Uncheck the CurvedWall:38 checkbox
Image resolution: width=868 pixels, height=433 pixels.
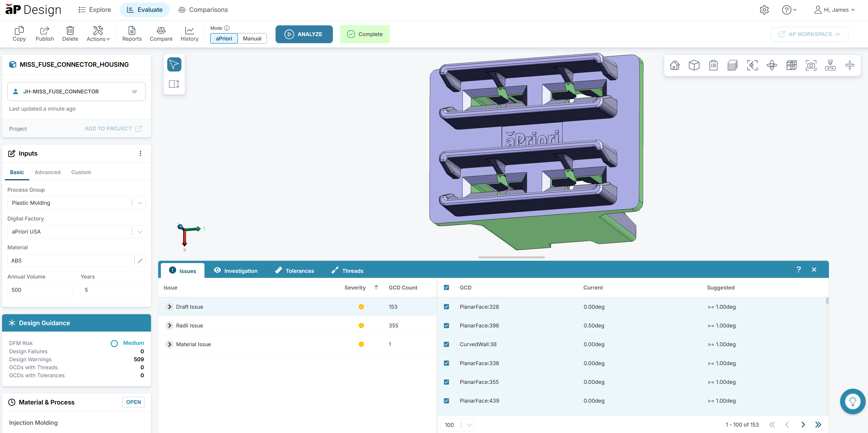pyautogui.click(x=446, y=344)
